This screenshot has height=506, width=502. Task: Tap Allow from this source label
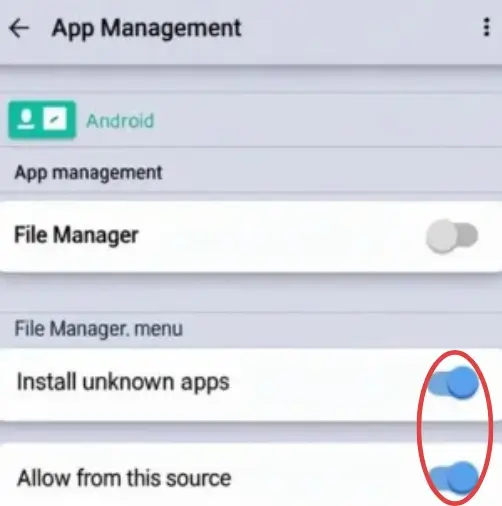[x=124, y=478]
